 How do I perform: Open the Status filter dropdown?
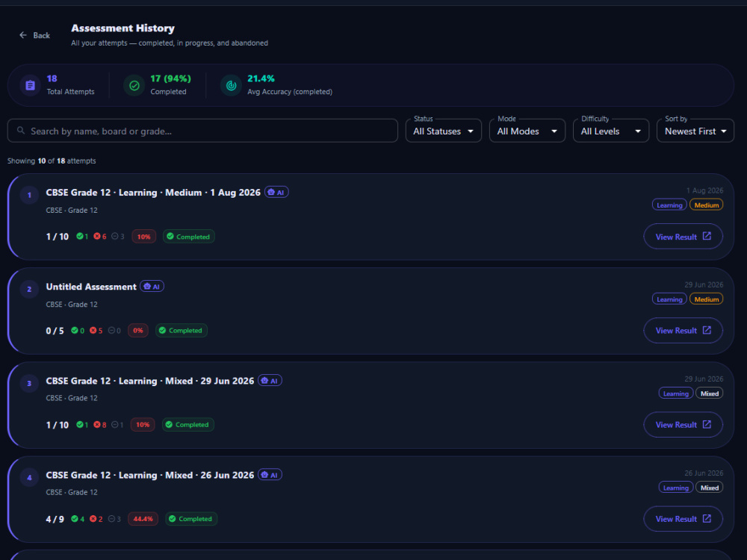(444, 131)
